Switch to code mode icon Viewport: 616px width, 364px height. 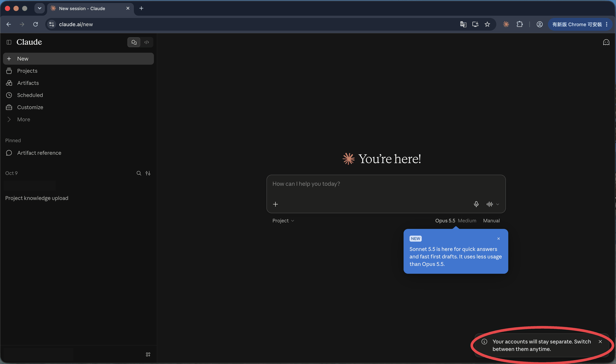(146, 42)
